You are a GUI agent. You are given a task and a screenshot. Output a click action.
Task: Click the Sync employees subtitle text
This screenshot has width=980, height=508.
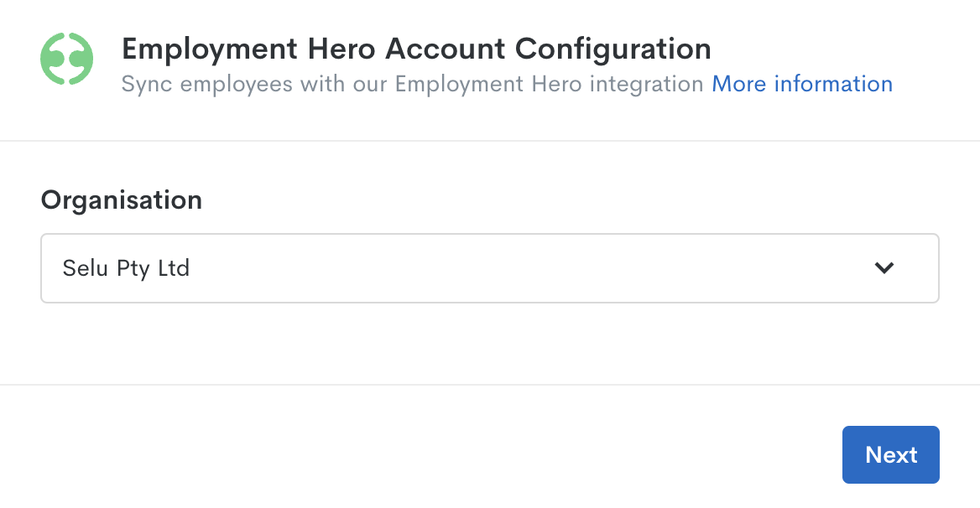(413, 84)
